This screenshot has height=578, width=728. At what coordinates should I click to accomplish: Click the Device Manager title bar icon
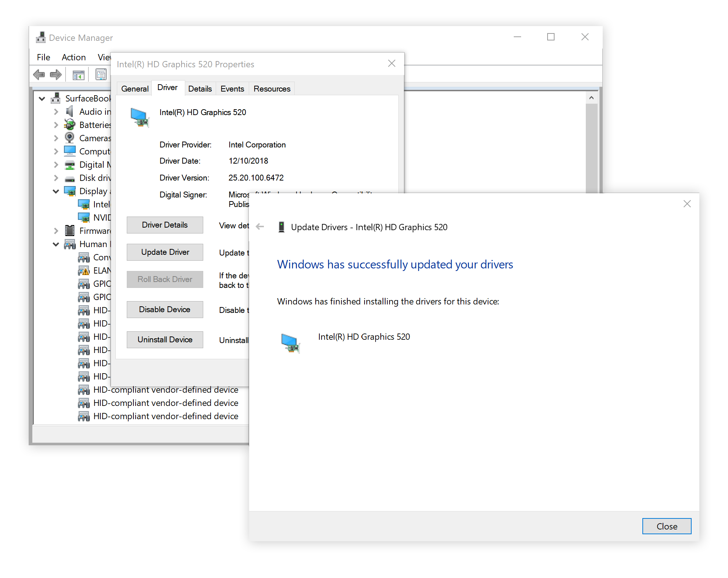[x=40, y=38]
